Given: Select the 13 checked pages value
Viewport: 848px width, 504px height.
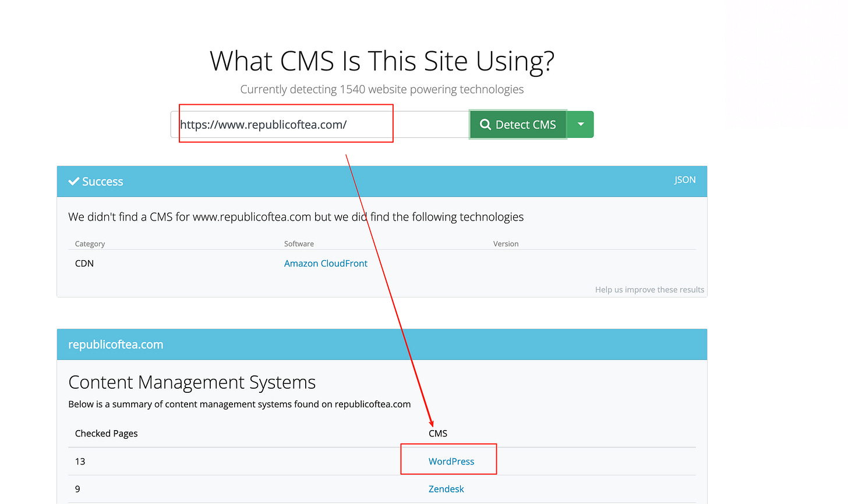Looking at the screenshot, I should [x=80, y=462].
